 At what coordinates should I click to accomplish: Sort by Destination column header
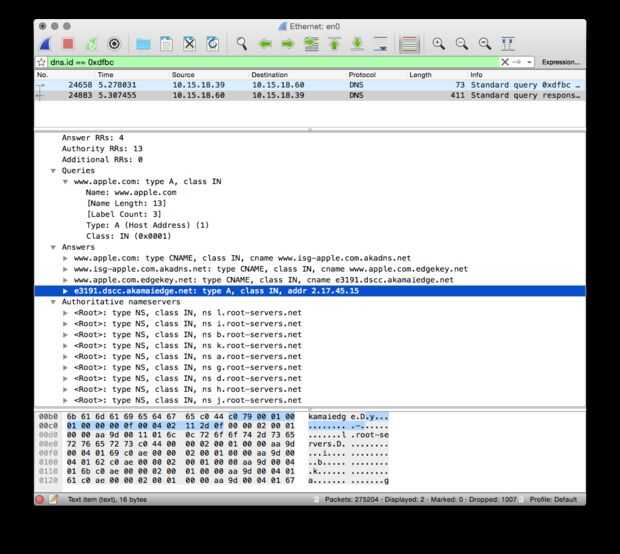pos(270,75)
